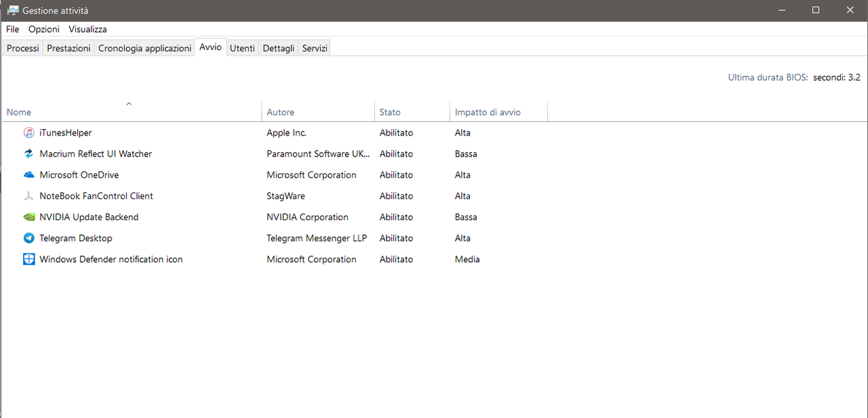
Task: Switch to the Processi tab
Action: click(x=23, y=48)
